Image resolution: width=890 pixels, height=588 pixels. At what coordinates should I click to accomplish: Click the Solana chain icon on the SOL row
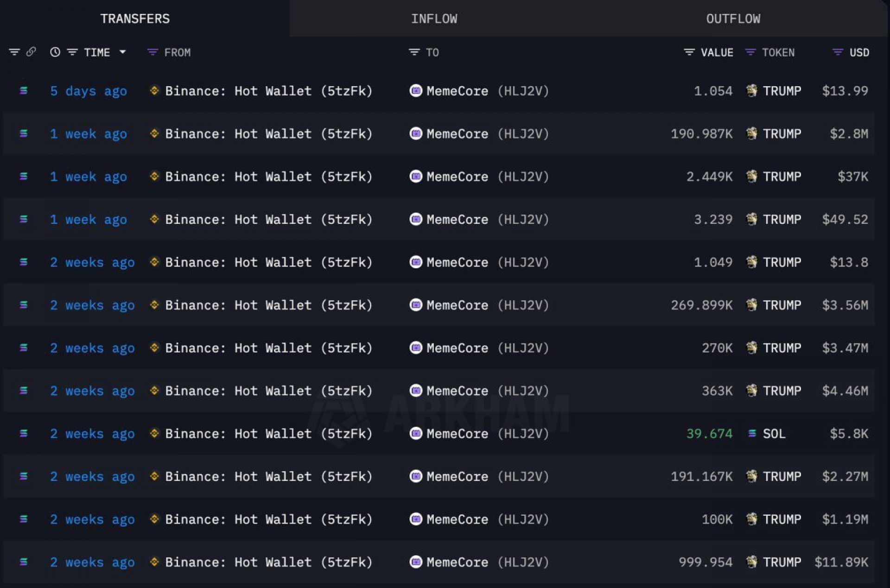click(24, 434)
